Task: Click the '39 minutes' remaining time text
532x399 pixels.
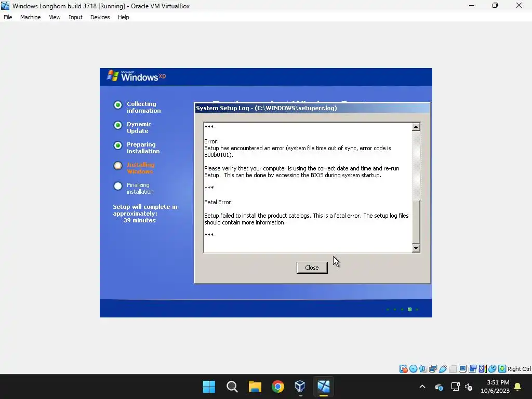Action: (x=139, y=220)
